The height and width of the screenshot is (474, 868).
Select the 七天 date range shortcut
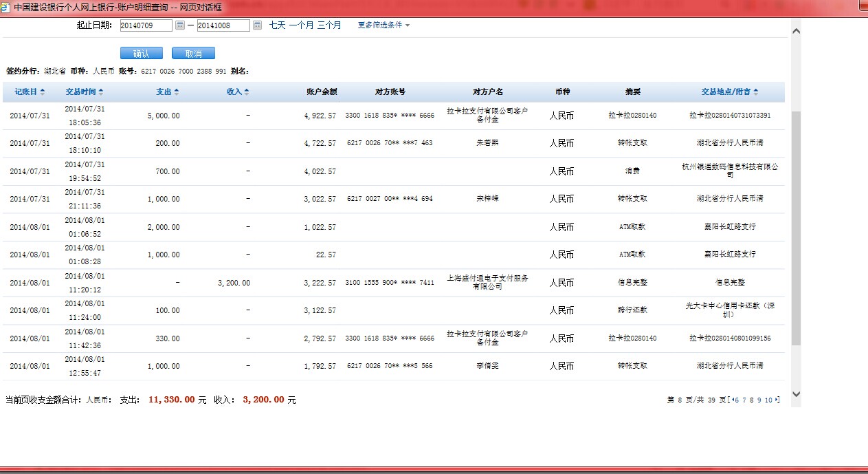pyautogui.click(x=277, y=25)
